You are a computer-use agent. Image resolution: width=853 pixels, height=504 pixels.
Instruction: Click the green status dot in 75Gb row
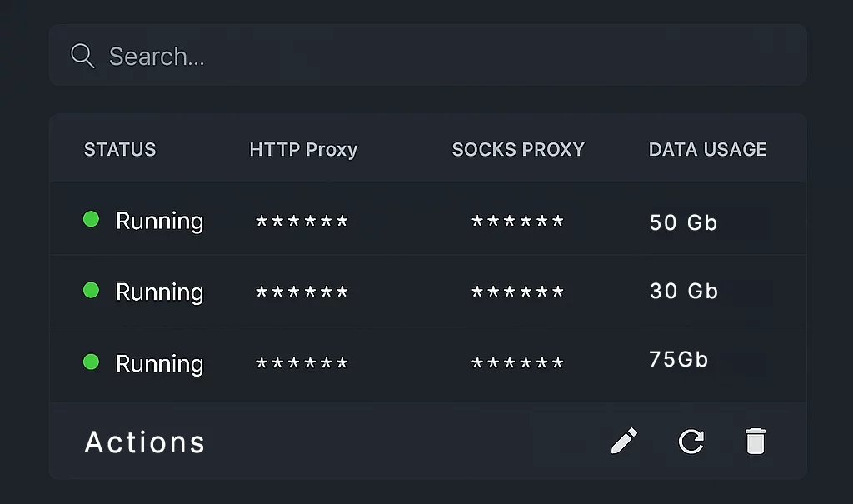click(92, 362)
